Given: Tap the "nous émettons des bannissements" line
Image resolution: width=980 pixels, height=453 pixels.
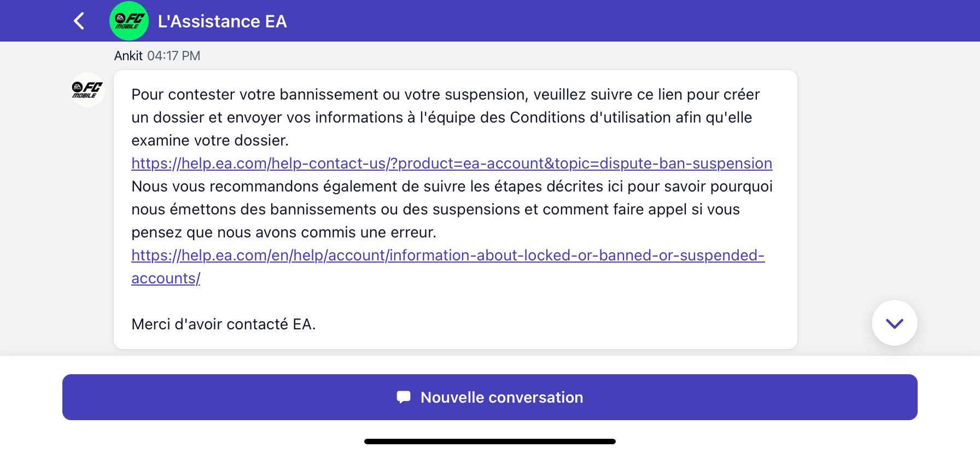Looking at the screenshot, I should (435, 210).
